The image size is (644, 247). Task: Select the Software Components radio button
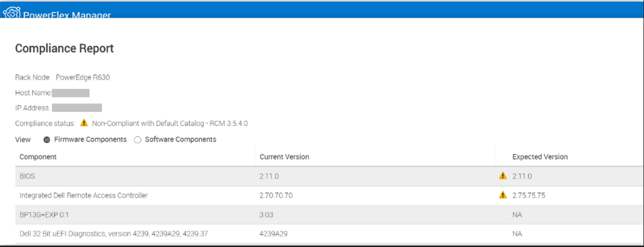click(138, 140)
